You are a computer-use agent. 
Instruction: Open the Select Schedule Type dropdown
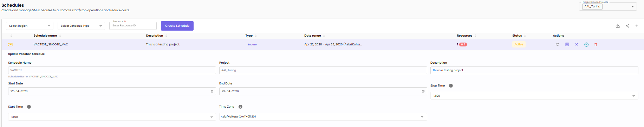click(x=81, y=26)
